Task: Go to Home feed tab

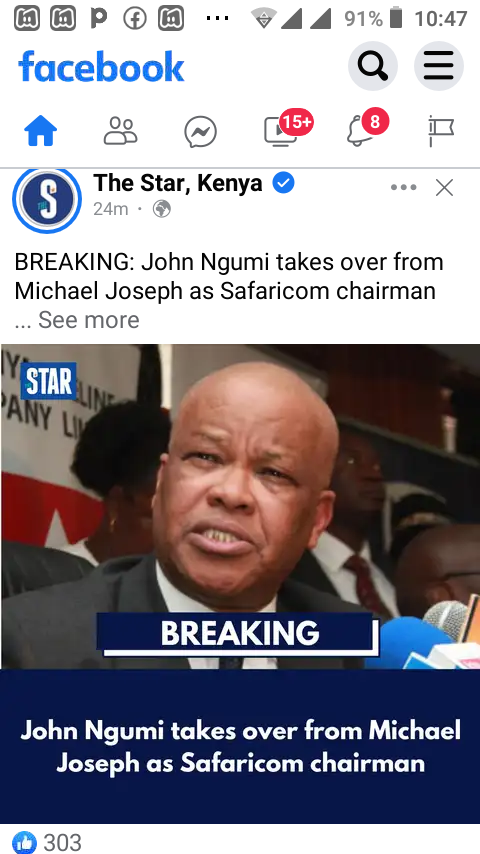Action: point(41,132)
